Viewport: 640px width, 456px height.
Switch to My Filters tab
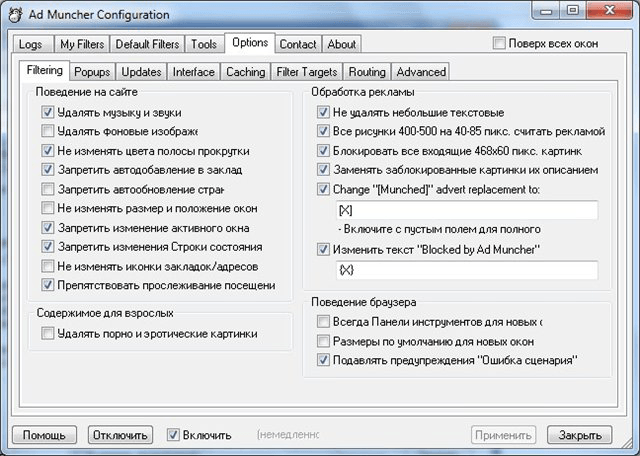pyautogui.click(x=82, y=44)
